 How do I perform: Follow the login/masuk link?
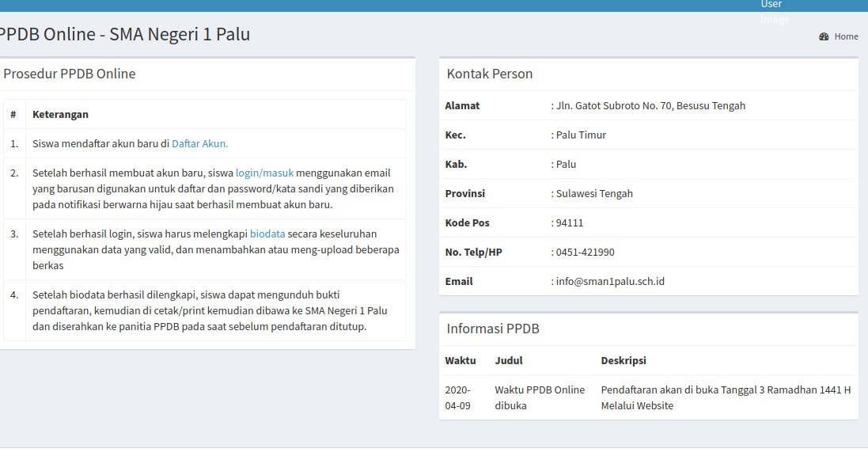[264, 173]
